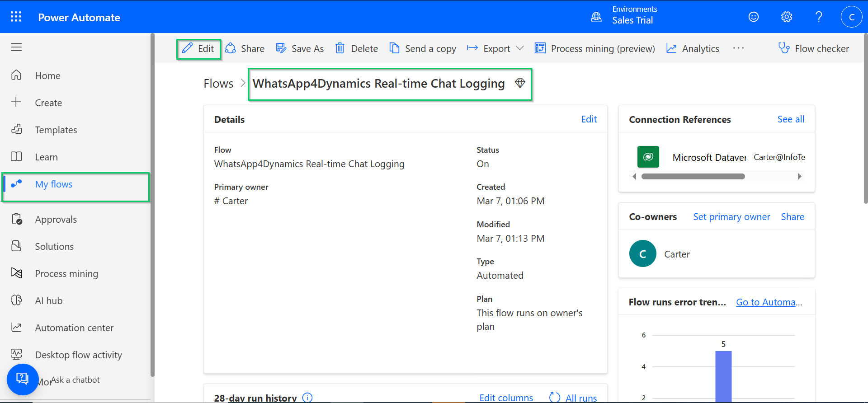
Task: Click the info icon next to run history
Action: [x=307, y=398]
